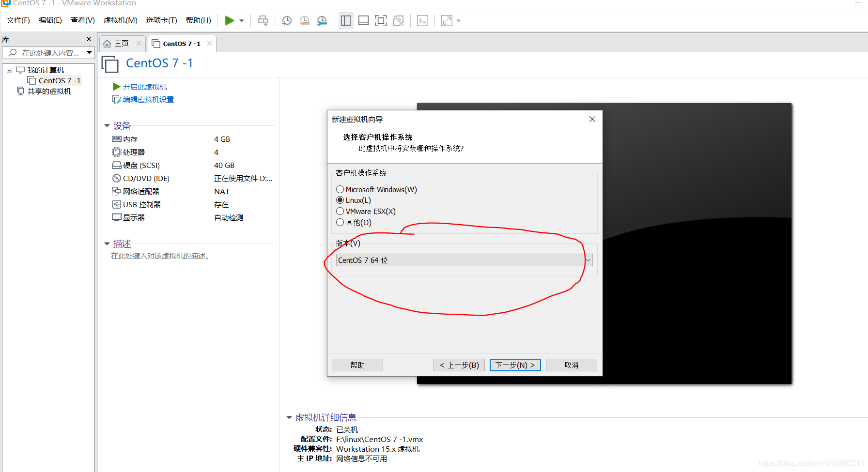Open the 文件(F) menu
868x472 pixels.
18,20
